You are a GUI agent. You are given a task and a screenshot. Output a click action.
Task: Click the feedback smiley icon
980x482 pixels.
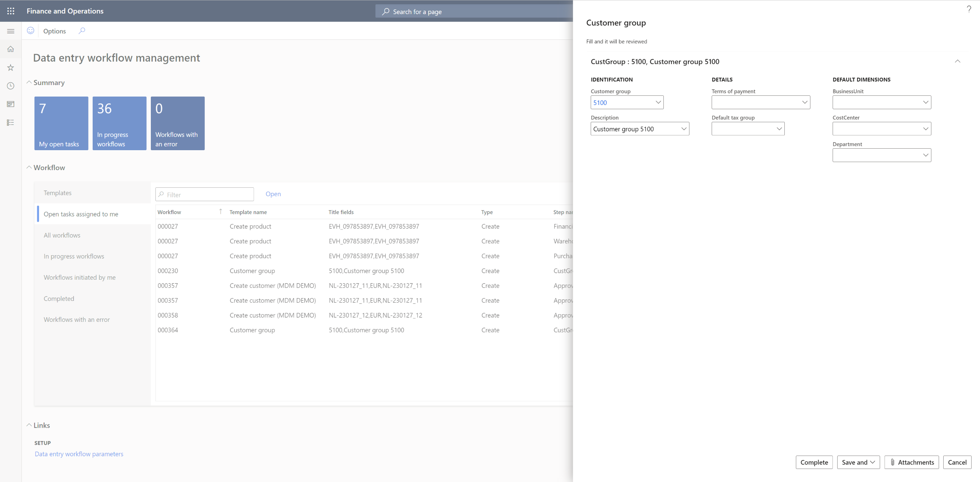click(30, 31)
